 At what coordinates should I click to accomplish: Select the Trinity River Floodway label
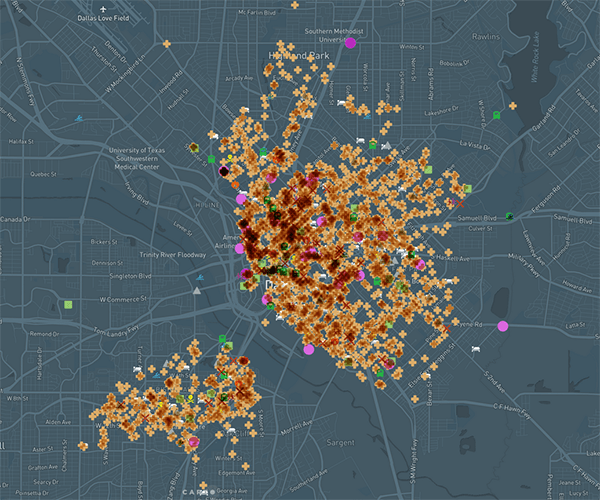[x=173, y=255]
